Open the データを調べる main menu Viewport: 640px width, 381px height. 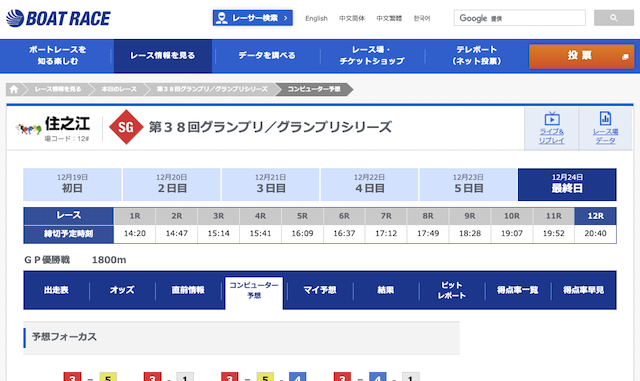pyautogui.click(x=267, y=56)
